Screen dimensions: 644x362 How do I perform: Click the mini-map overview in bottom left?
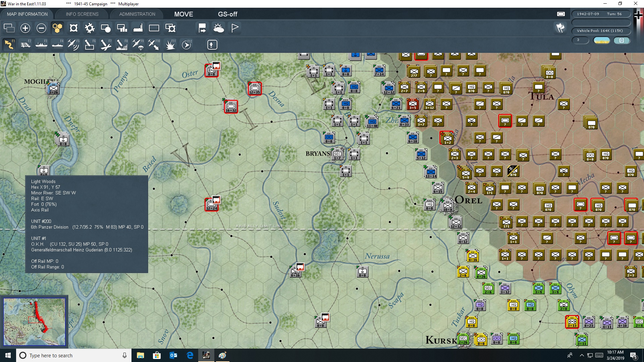pos(35,322)
